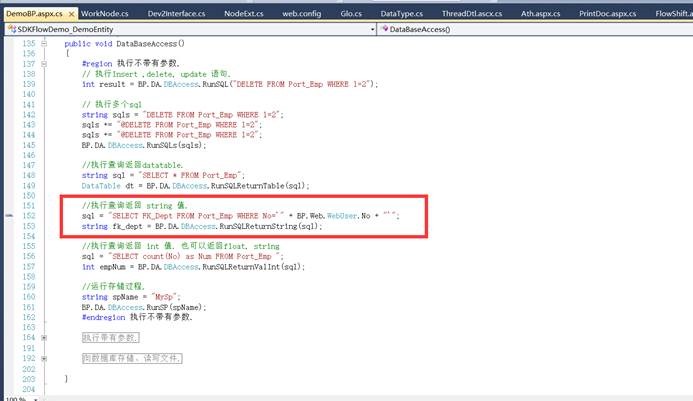
Task: Switch to the WorkNode.cs tab
Action: pos(105,14)
